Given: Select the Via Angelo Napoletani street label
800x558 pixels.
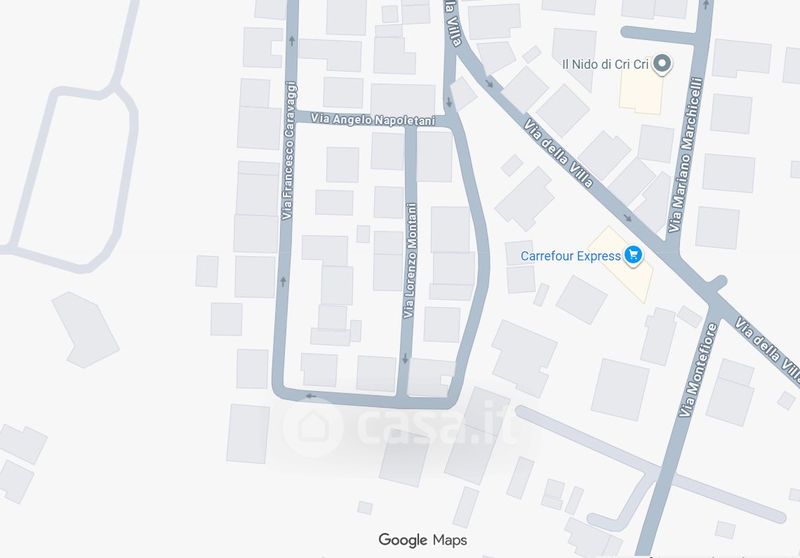Looking at the screenshot, I should [x=373, y=119].
